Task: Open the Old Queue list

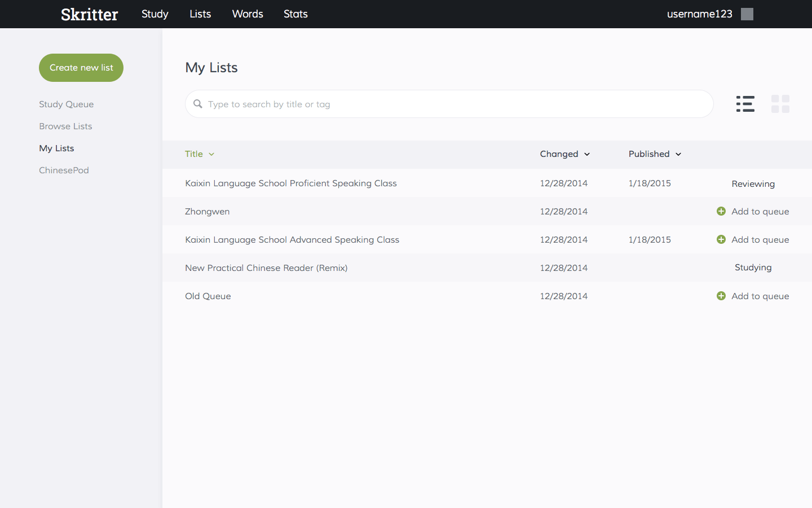Action: point(208,296)
